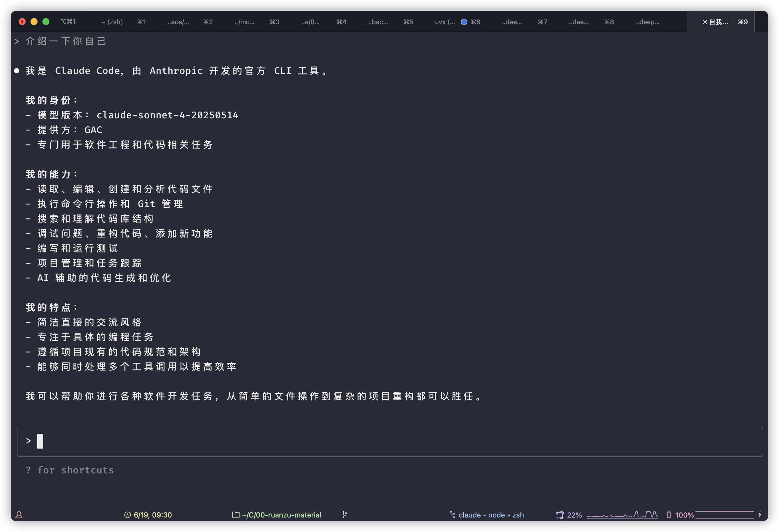This screenshot has width=779, height=532.
Task: Click the folder icon for ~/C/00-ruanzu-material
Action: pos(236,515)
